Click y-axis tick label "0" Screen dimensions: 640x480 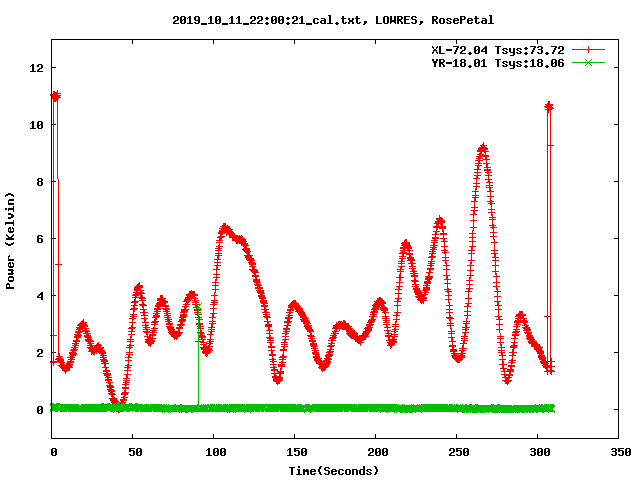tap(40, 410)
